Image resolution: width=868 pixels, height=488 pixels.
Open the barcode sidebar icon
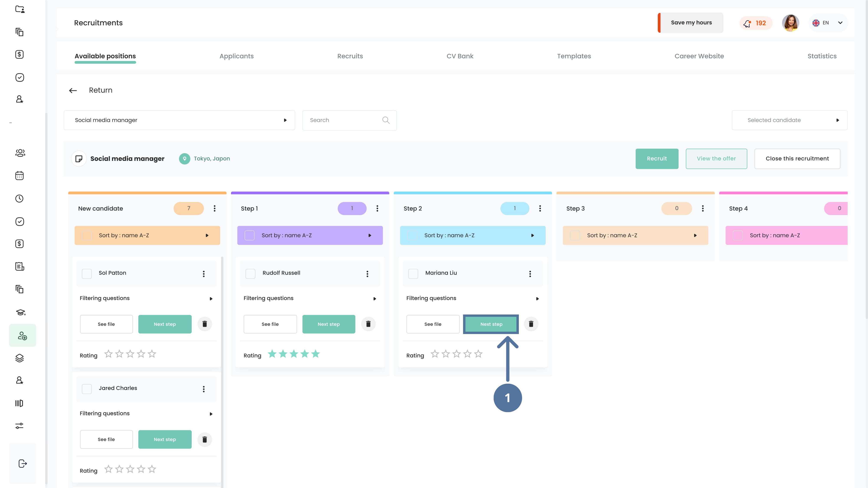tap(19, 403)
